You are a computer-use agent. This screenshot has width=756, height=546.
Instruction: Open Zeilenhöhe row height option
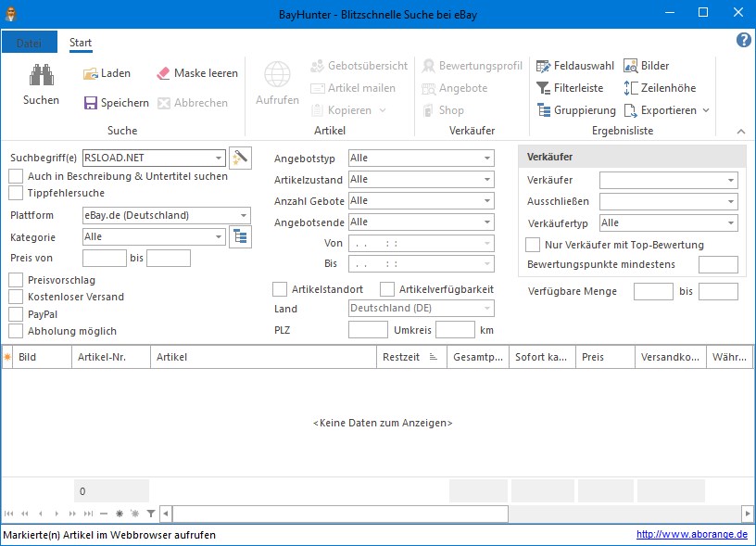tap(659, 88)
